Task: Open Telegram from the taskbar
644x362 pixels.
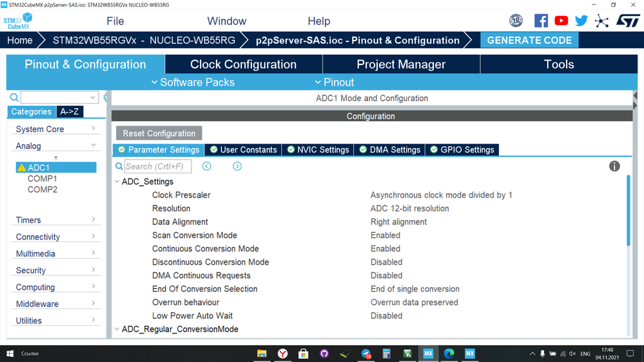Action: tap(366, 354)
